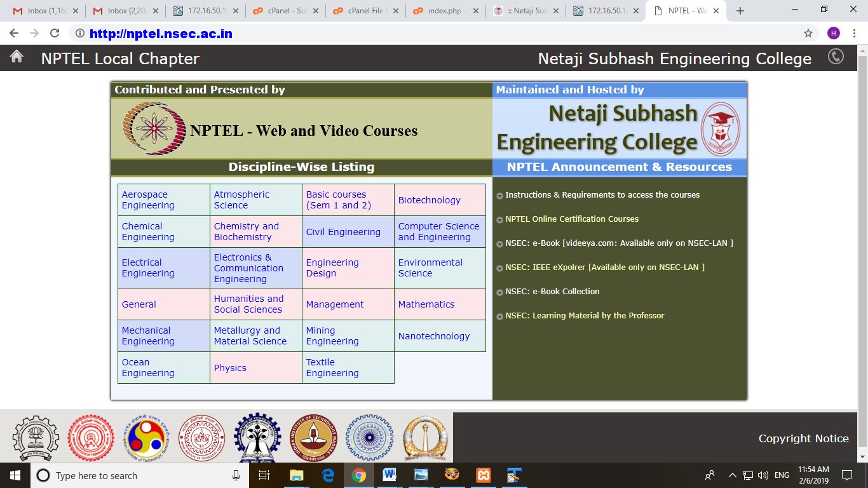Click the Chrome profile avatar icon

click(x=834, y=34)
